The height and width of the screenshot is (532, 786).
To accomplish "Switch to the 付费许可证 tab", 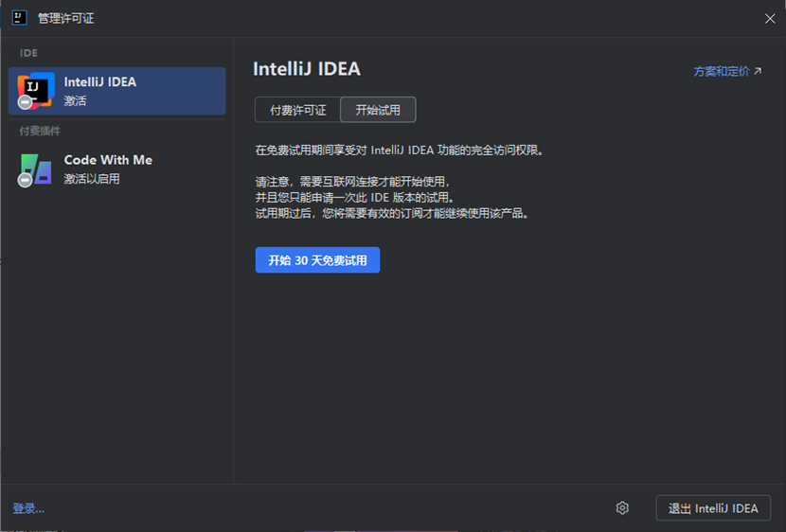I will click(297, 110).
